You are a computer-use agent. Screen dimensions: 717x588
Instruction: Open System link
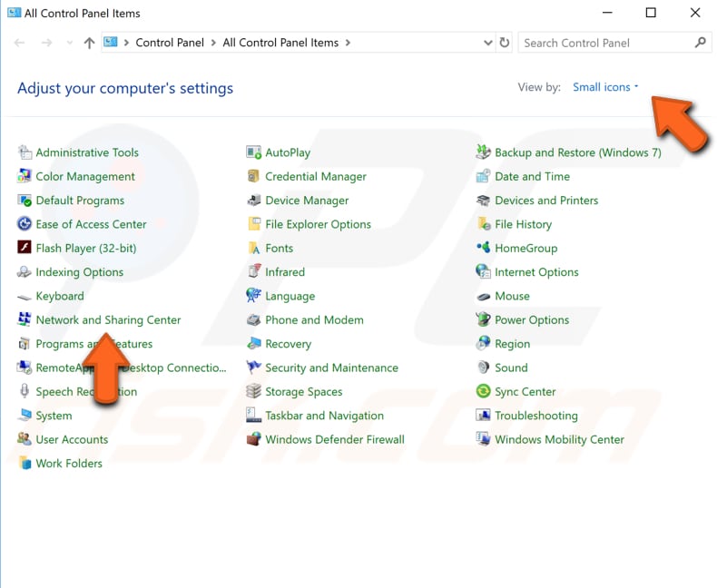(x=54, y=416)
